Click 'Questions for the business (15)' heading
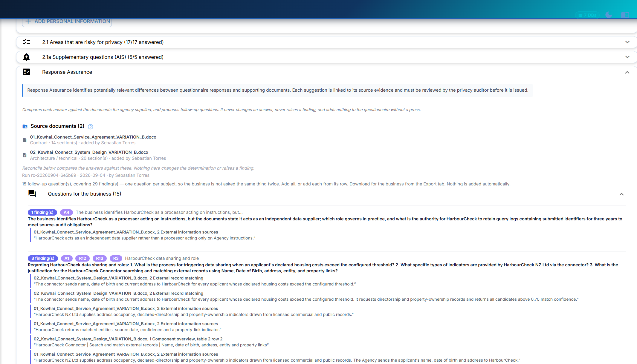This screenshot has height=364, width=637. (85, 194)
